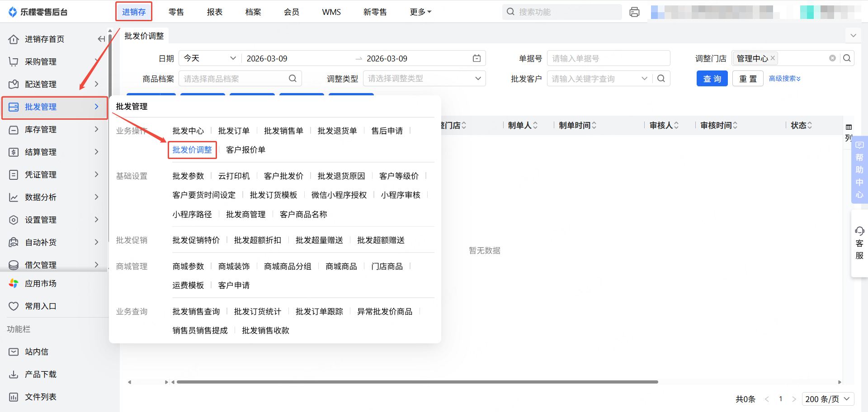This screenshot has height=412, width=868.
Task: Search stores via 调整门店 magnifier icon
Action: (x=847, y=58)
